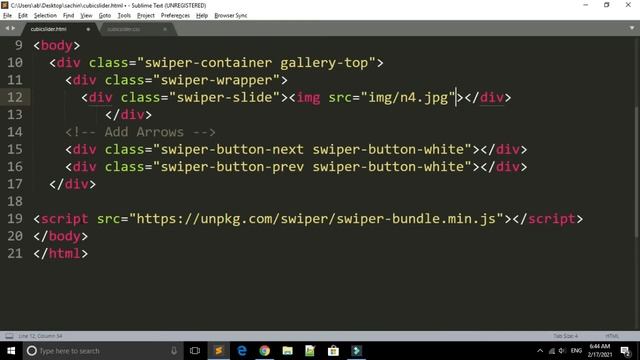
Task: Click "swiper-button-next" text on line 15
Action: click(x=232, y=149)
